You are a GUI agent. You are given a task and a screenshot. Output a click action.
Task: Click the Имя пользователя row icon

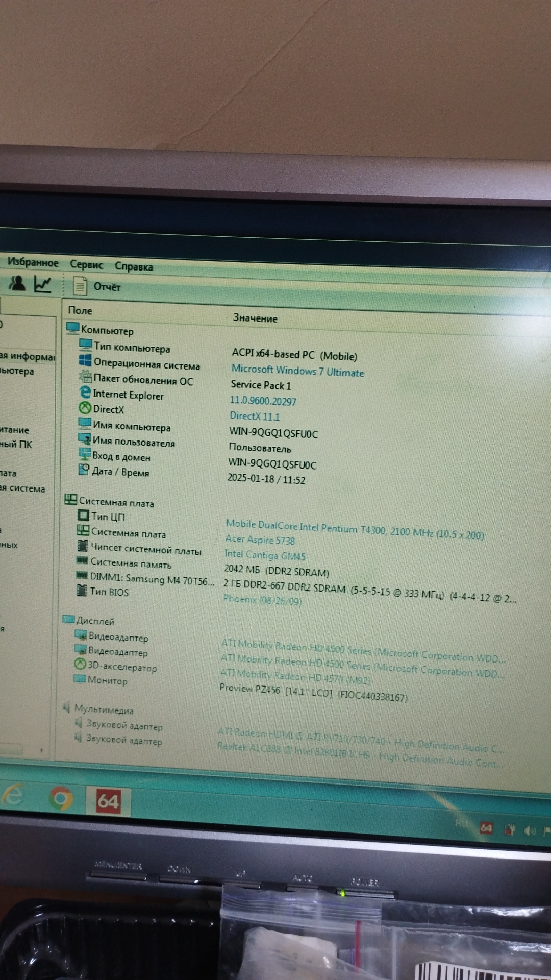[x=84, y=438]
